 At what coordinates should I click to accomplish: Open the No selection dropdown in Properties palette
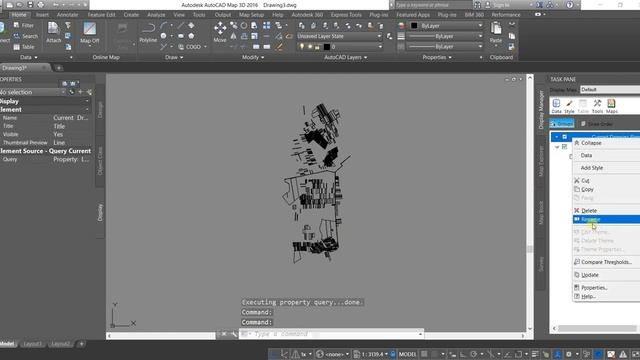point(33,92)
